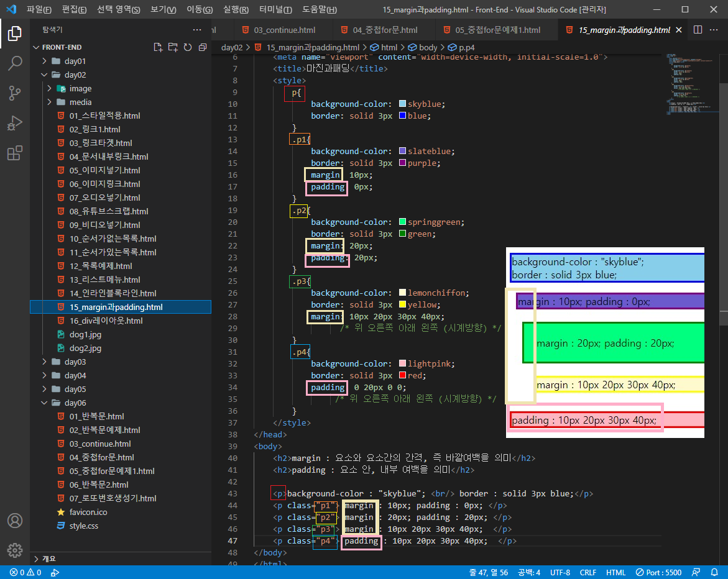Click the slateblue color swatch
The height and width of the screenshot is (579, 728).
pyautogui.click(x=402, y=151)
